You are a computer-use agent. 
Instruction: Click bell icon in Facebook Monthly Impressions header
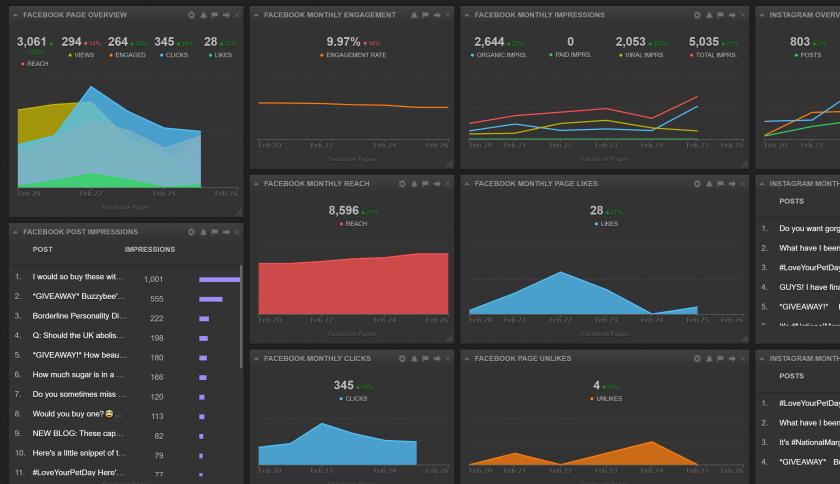(709, 15)
